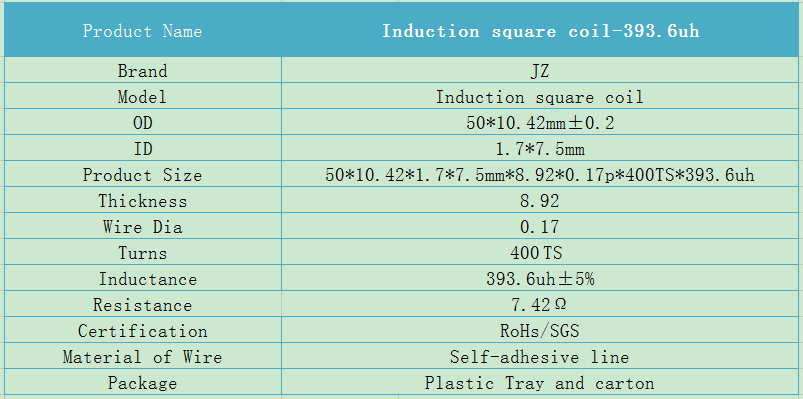Select the Model label cell
The width and height of the screenshot is (803, 399).
(x=142, y=96)
